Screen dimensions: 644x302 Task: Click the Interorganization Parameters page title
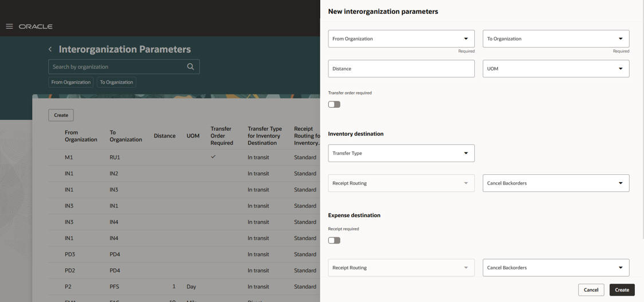[x=125, y=49]
